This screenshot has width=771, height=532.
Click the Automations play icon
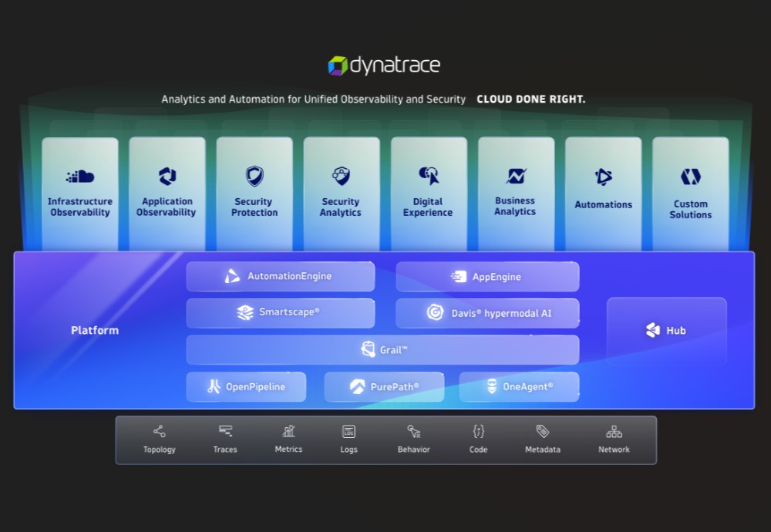coord(604,177)
